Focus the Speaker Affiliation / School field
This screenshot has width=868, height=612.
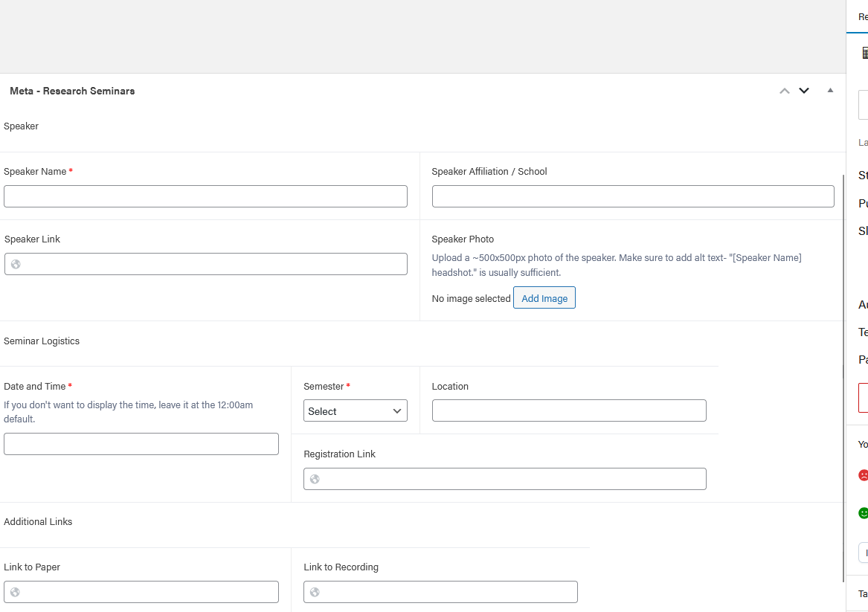[632, 196]
